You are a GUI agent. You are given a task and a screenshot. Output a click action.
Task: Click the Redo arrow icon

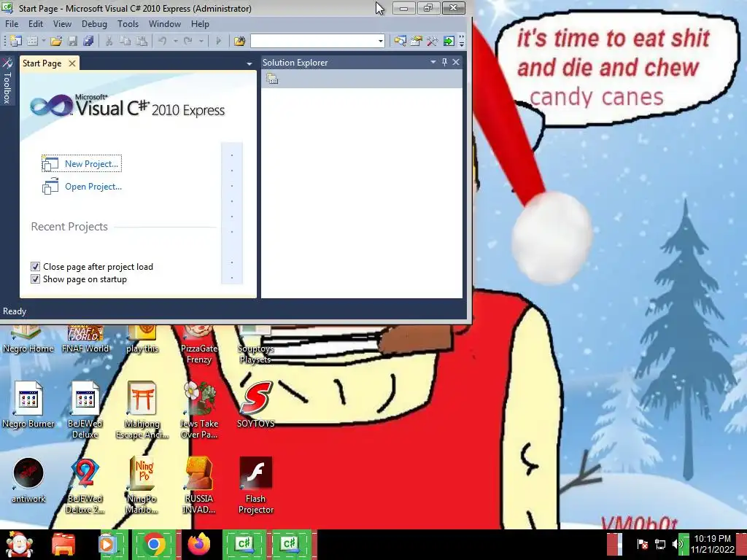tap(188, 42)
